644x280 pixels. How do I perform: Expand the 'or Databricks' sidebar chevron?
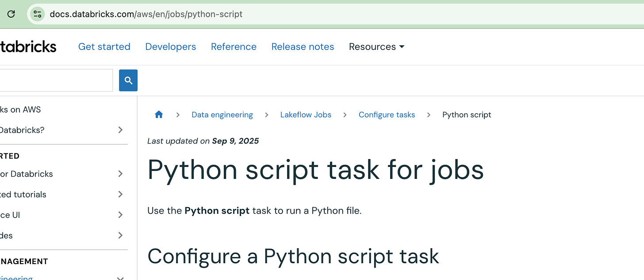(x=120, y=174)
